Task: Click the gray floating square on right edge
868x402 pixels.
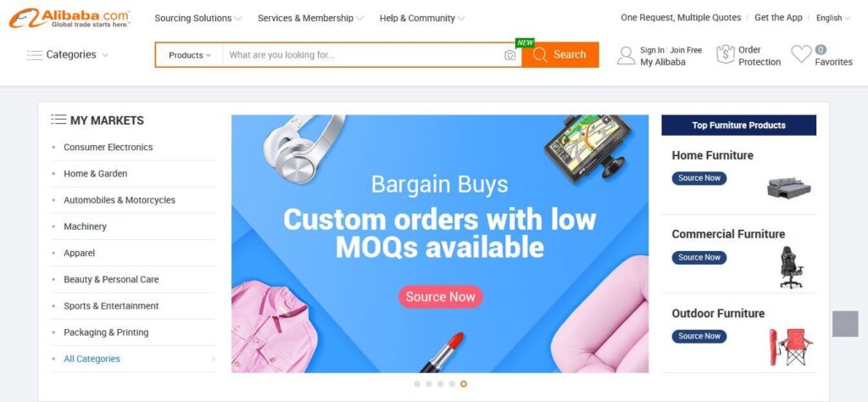Action: click(x=845, y=323)
